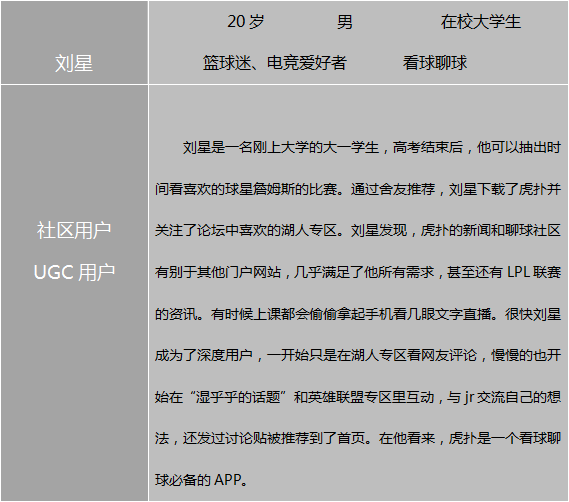This screenshot has height=502, width=569.
Task: Click the line mentioning 文字直播
Action: point(358,314)
